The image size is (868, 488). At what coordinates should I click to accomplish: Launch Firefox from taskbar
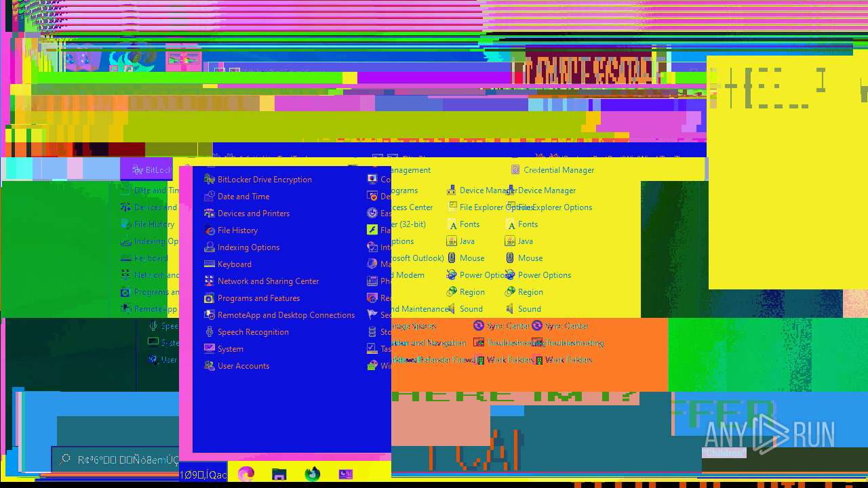pyautogui.click(x=312, y=474)
